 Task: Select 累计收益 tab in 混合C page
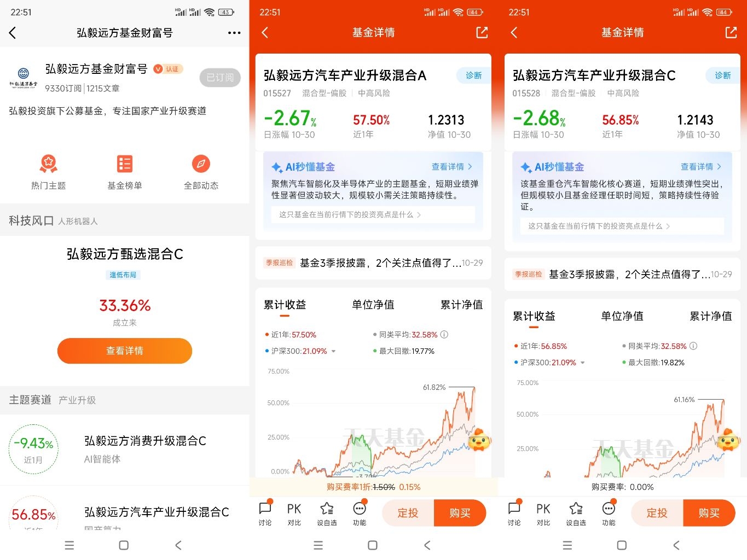(534, 316)
